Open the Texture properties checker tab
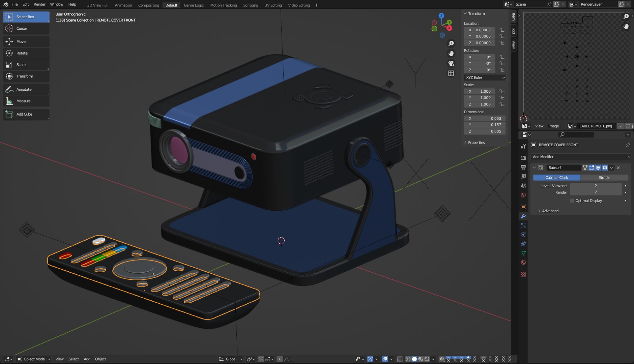634x364 pixels. [x=523, y=274]
